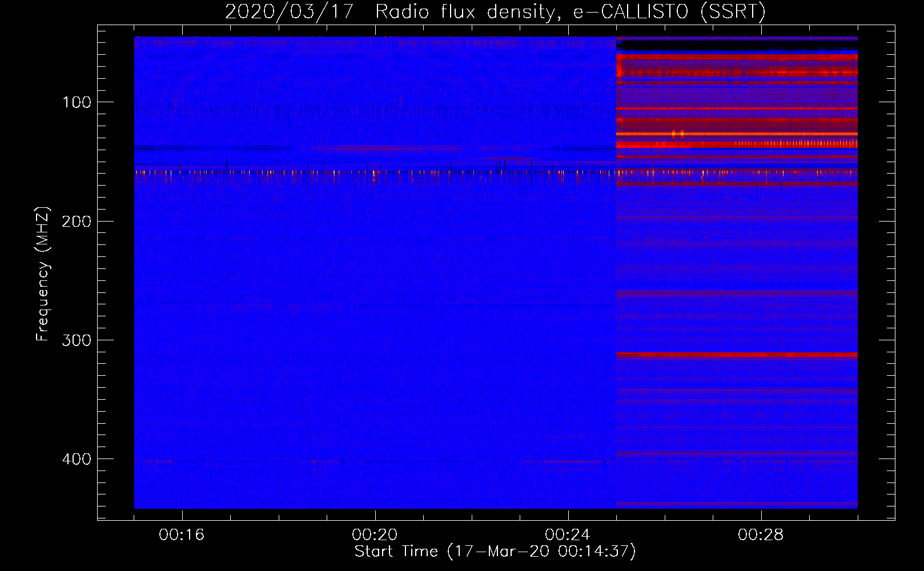Click the 00:20 time tick label
Screen dimensions: 924x571
pyautogui.click(x=375, y=534)
